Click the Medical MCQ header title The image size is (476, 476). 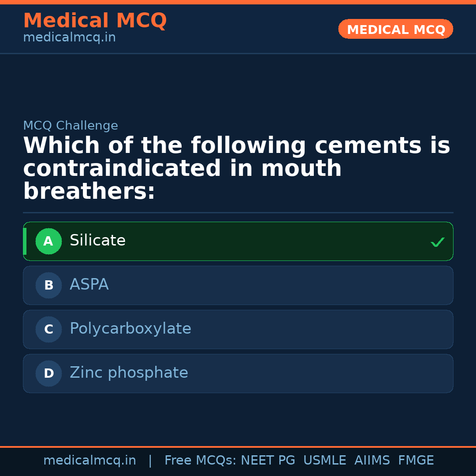click(95, 21)
